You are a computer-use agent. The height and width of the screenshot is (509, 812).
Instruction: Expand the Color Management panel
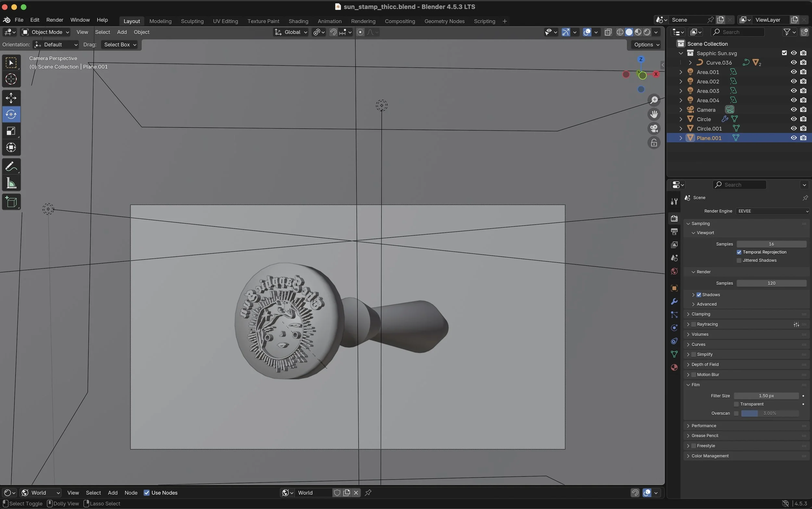click(x=710, y=456)
